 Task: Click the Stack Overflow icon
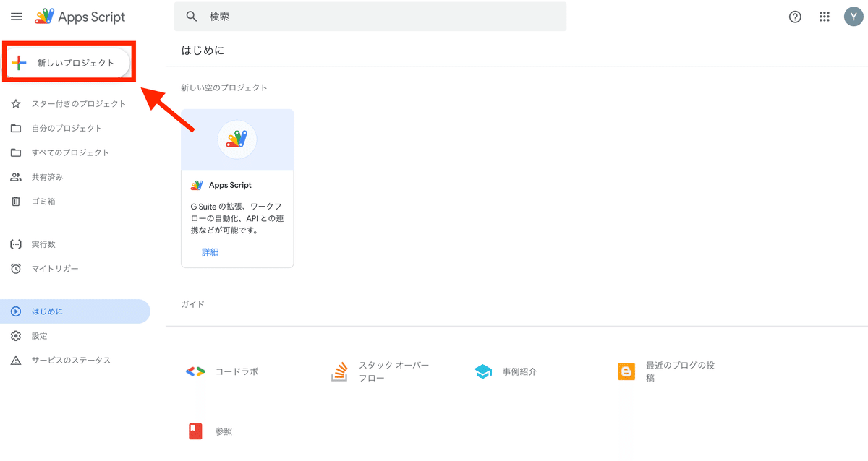pyautogui.click(x=339, y=371)
